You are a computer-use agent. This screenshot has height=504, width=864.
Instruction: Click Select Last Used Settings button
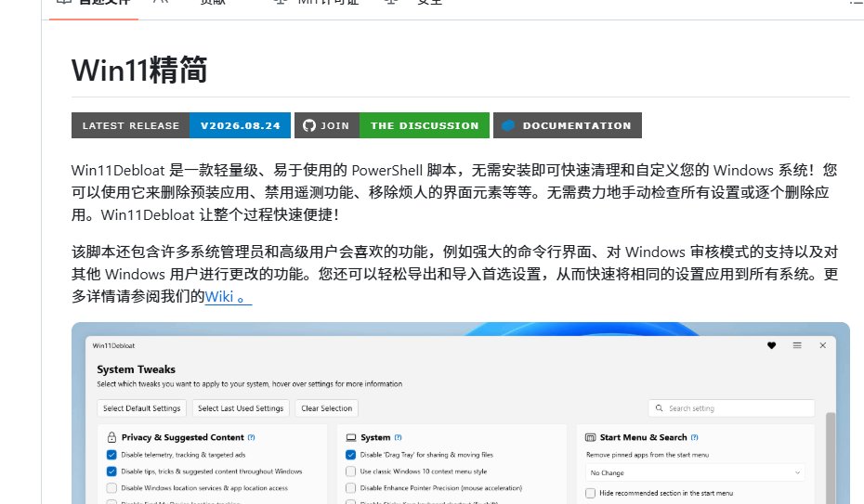coord(241,408)
